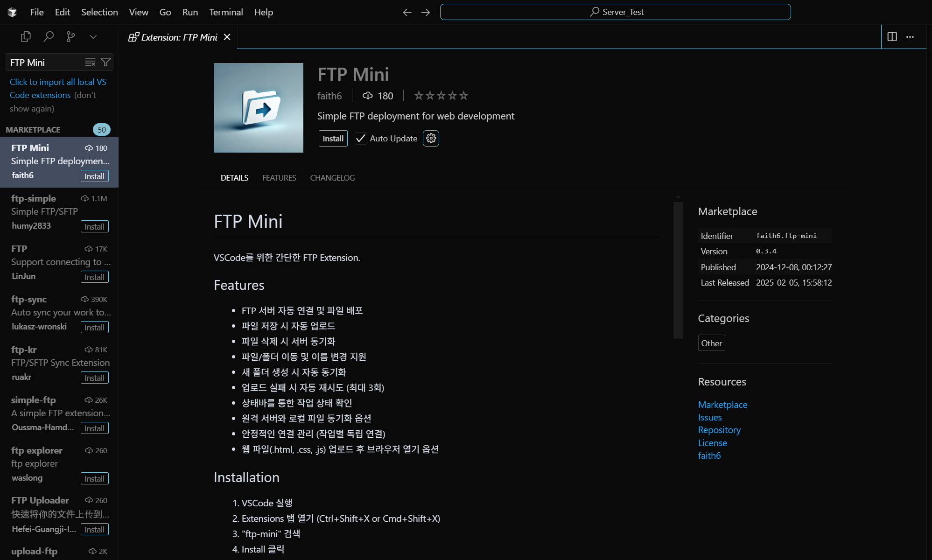Switch to the FEATURES tab

(279, 178)
